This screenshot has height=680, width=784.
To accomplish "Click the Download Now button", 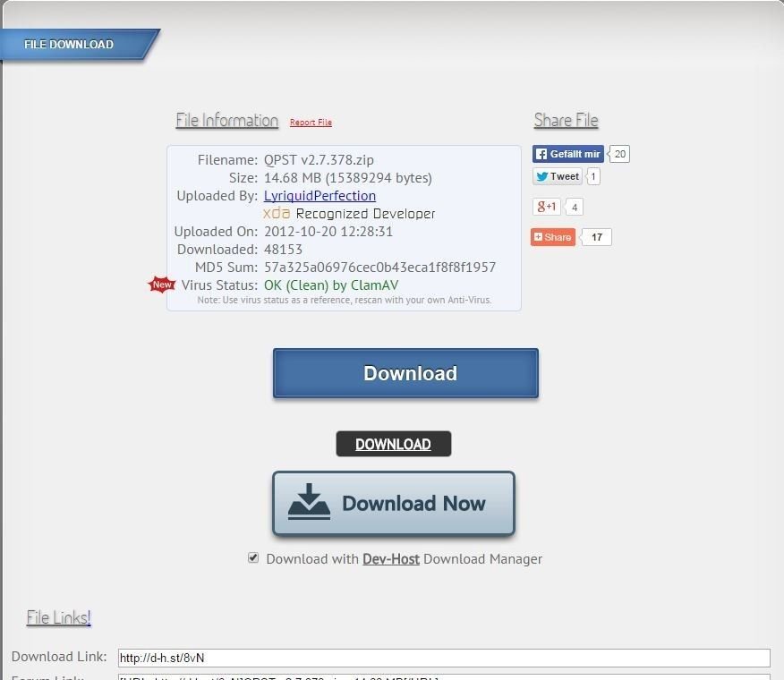I will point(394,504).
